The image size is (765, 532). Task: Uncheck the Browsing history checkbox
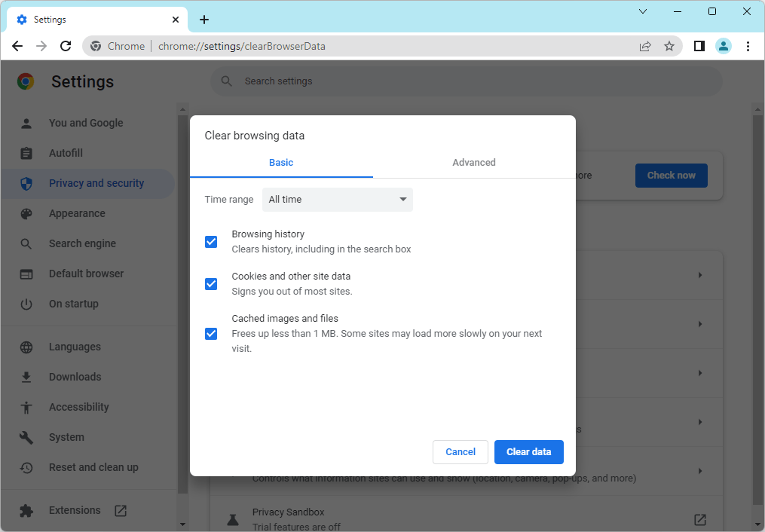point(211,242)
